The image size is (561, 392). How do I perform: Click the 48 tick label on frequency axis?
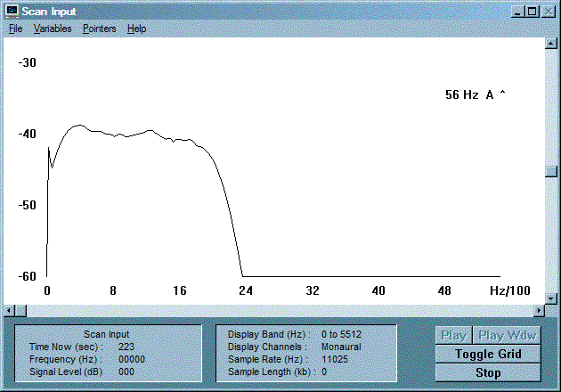coord(444,290)
